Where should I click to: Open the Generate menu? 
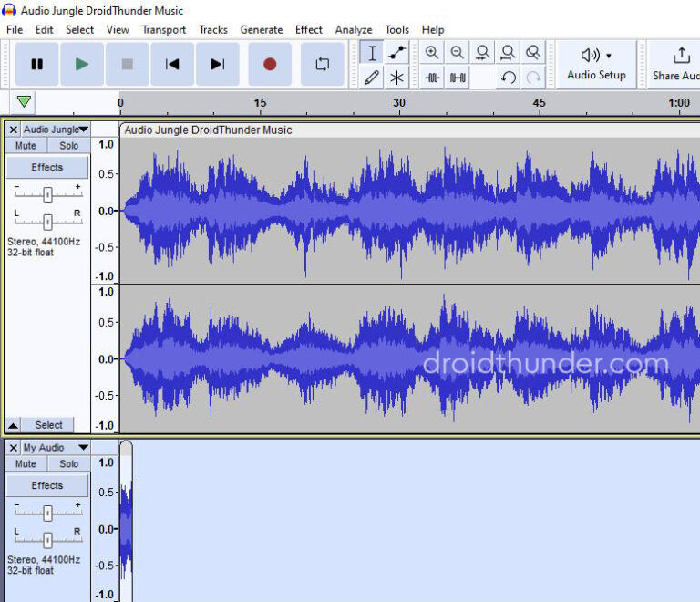pyautogui.click(x=262, y=30)
